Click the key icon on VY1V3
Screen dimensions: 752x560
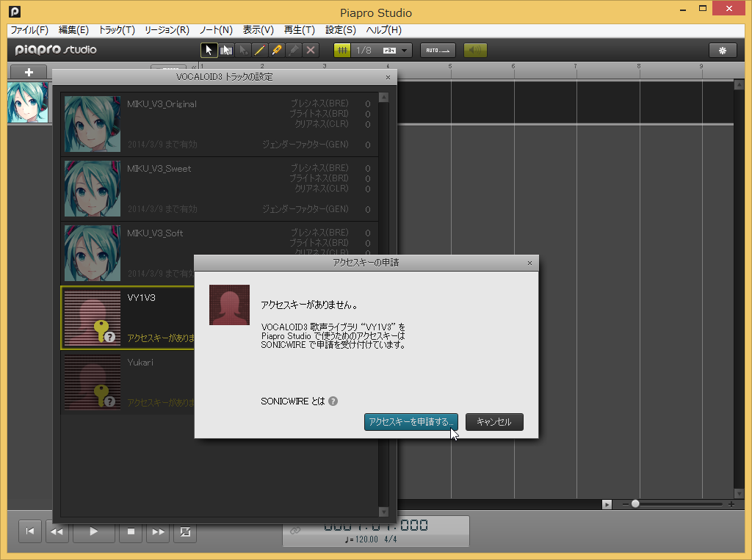(103, 331)
